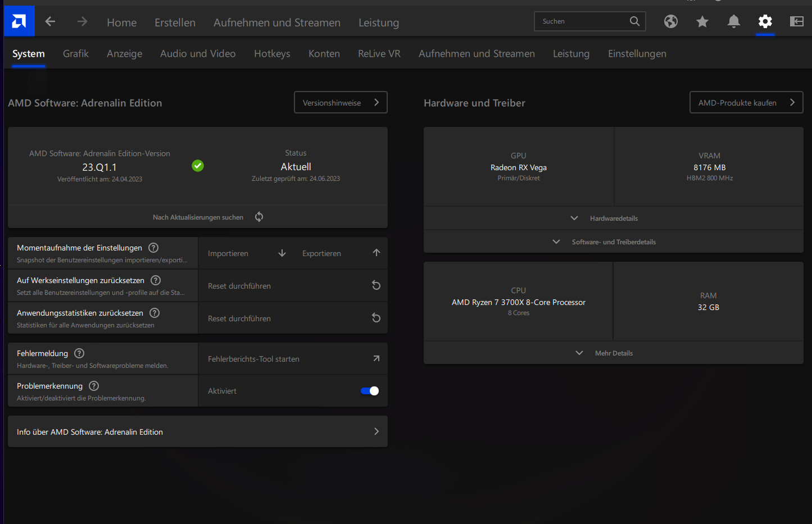Click Nach Aktualisierungen suchen
This screenshot has width=812, height=524.
point(198,217)
